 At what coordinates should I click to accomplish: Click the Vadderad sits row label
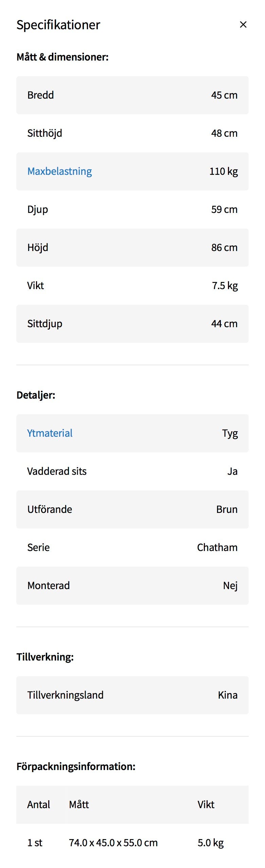tap(57, 471)
